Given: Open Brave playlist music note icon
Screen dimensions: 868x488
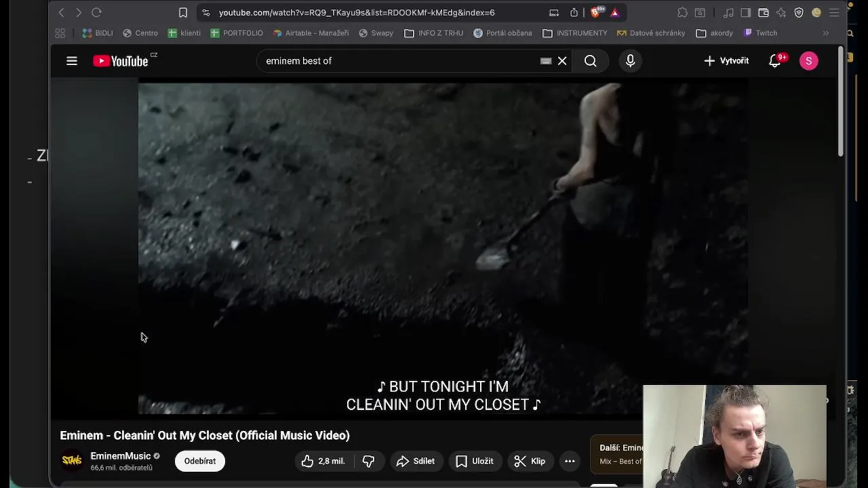Looking at the screenshot, I should tap(728, 12).
